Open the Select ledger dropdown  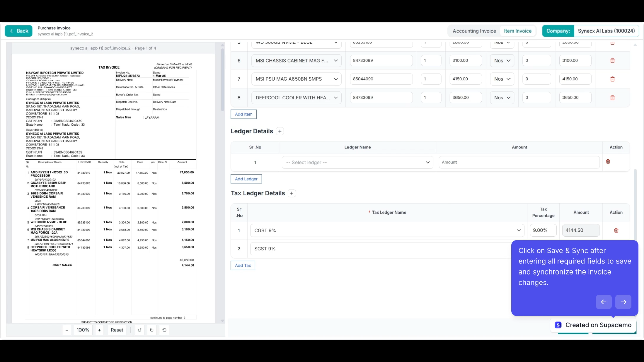coord(358,162)
